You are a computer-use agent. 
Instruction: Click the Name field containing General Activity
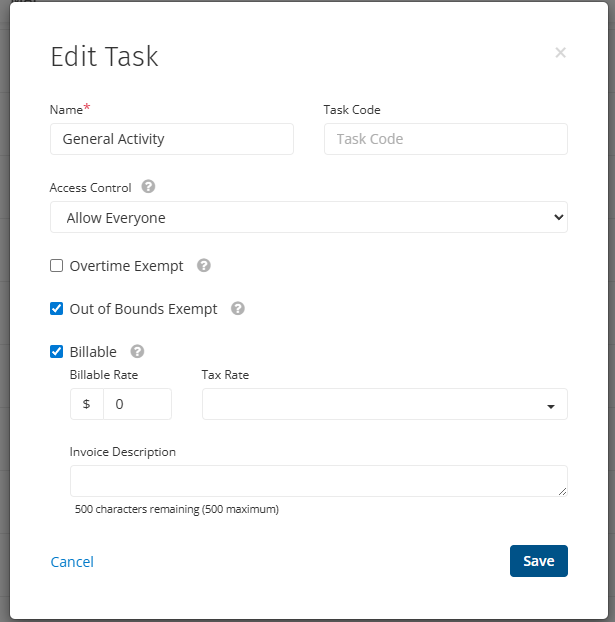click(x=171, y=139)
